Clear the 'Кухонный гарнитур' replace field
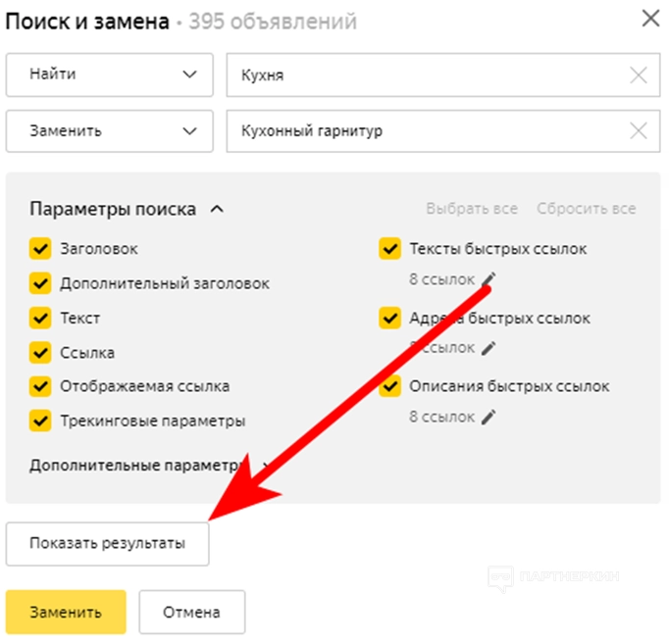The height and width of the screenshot is (644, 669). 639,130
